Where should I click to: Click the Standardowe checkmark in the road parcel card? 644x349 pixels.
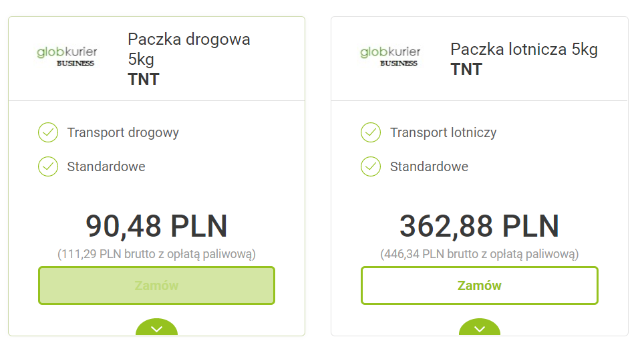tap(48, 166)
